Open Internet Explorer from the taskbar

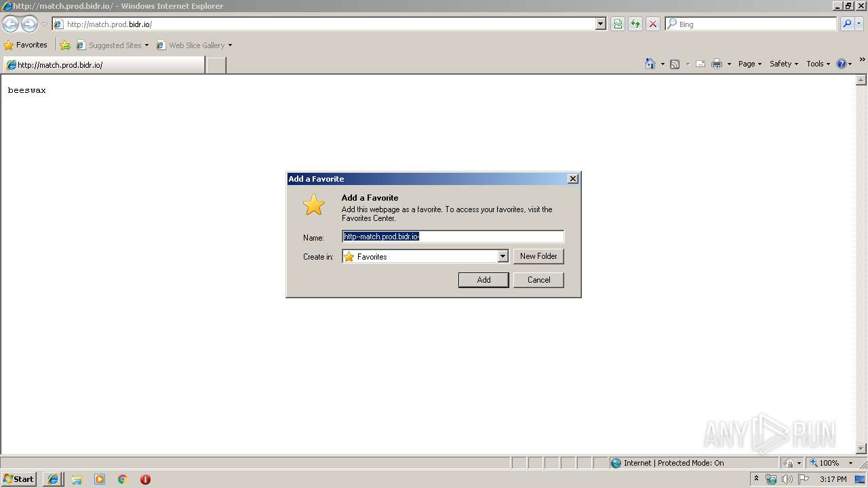pyautogui.click(x=53, y=479)
